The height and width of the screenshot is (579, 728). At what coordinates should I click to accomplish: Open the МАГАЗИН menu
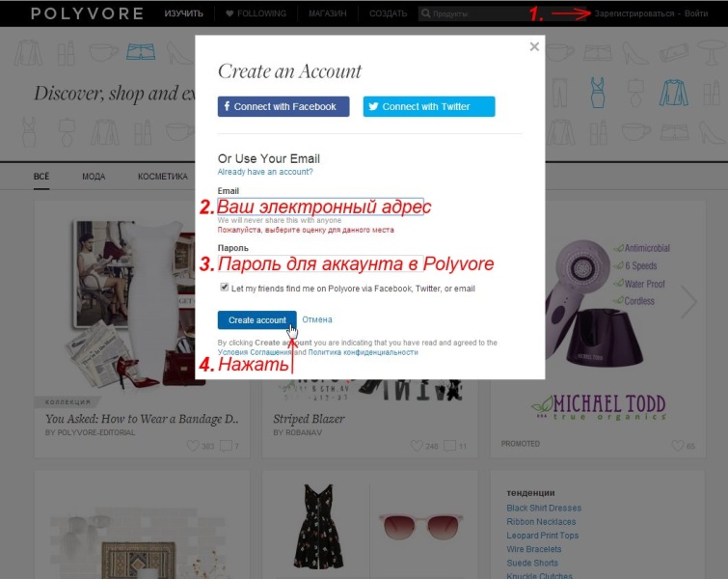pyautogui.click(x=328, y=14)
